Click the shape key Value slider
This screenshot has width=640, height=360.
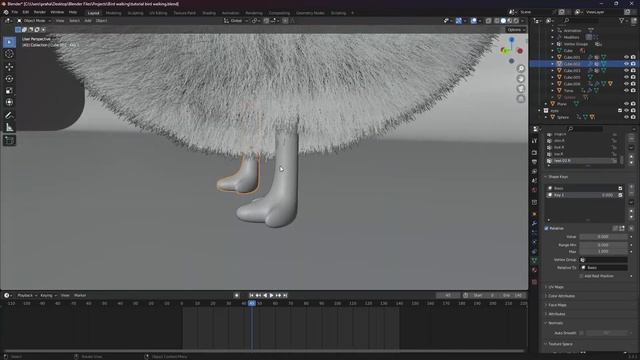coord(603,237)
